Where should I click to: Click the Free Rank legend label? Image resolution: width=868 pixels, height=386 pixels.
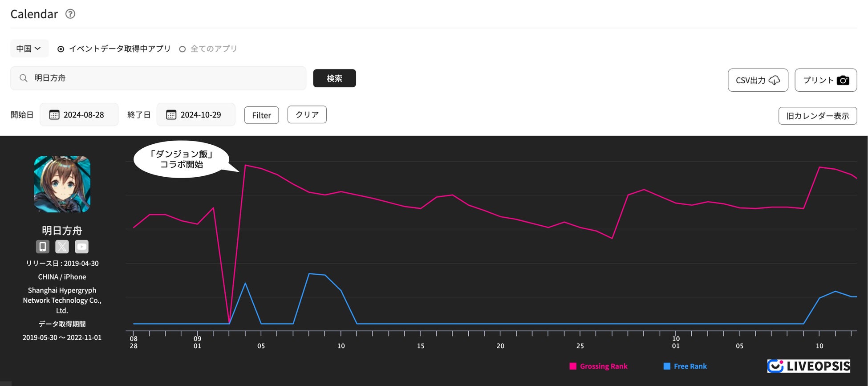[690, 366]
